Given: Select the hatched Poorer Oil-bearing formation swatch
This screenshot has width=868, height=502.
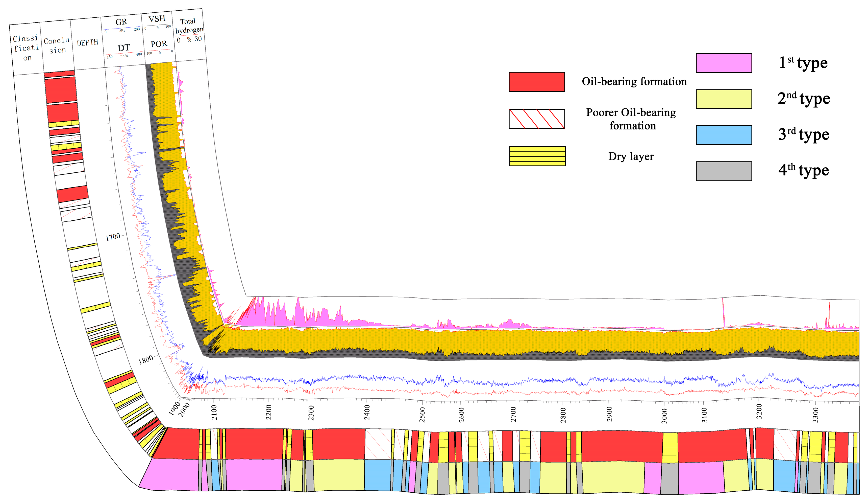Looking at the screenshot, I should coord(537,119).
